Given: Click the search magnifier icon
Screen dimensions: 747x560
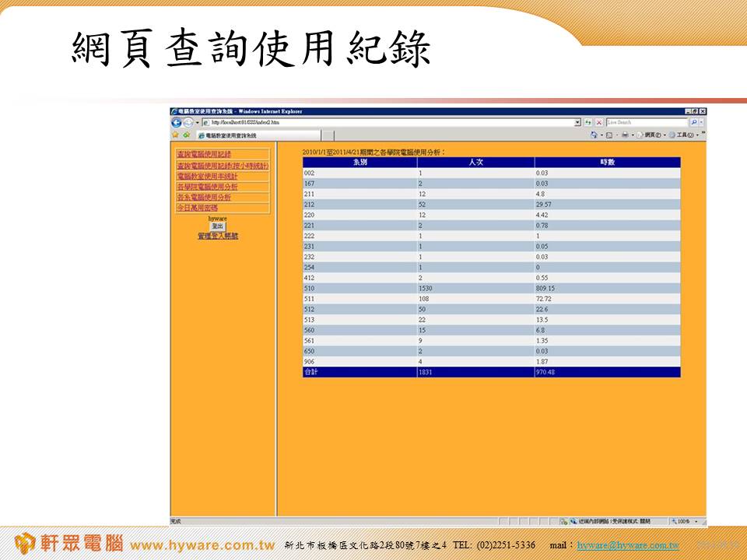Looking at the screenshot, I should (693, 123).
